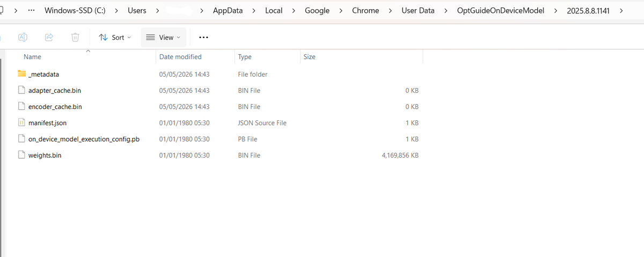Click the _metadata date 05/05/2026 14:43
This screenshot has height=257, width=644.
click(184, 75)
